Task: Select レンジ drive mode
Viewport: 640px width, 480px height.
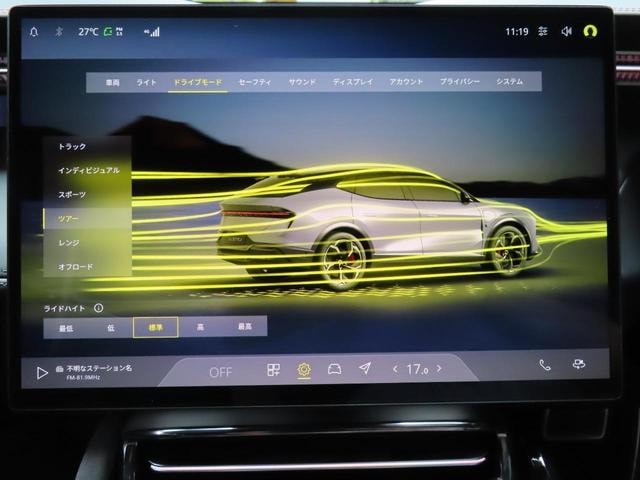Action: [87, 243]
